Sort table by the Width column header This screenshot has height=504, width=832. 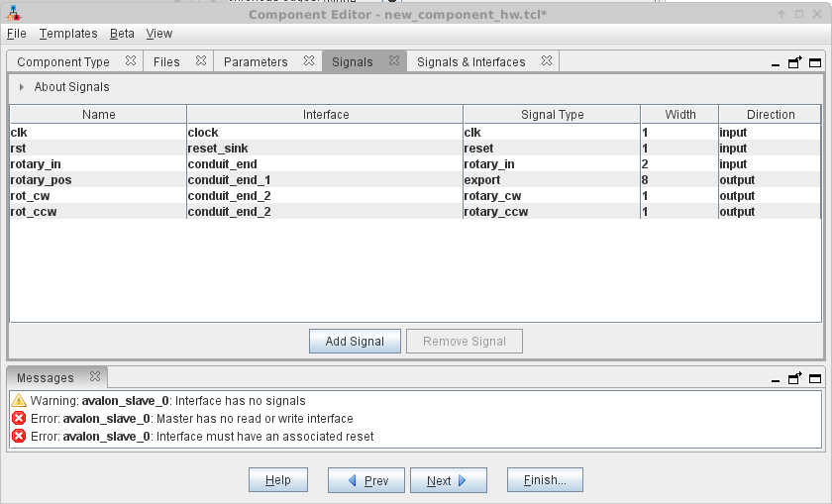tap(679, 115)
